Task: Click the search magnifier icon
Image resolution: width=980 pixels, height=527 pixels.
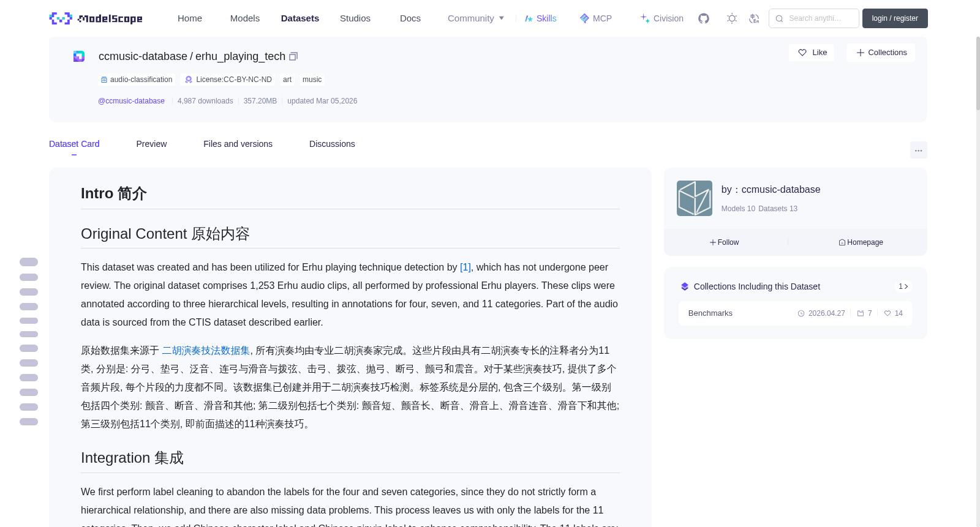Action: [x=779, y=18]
